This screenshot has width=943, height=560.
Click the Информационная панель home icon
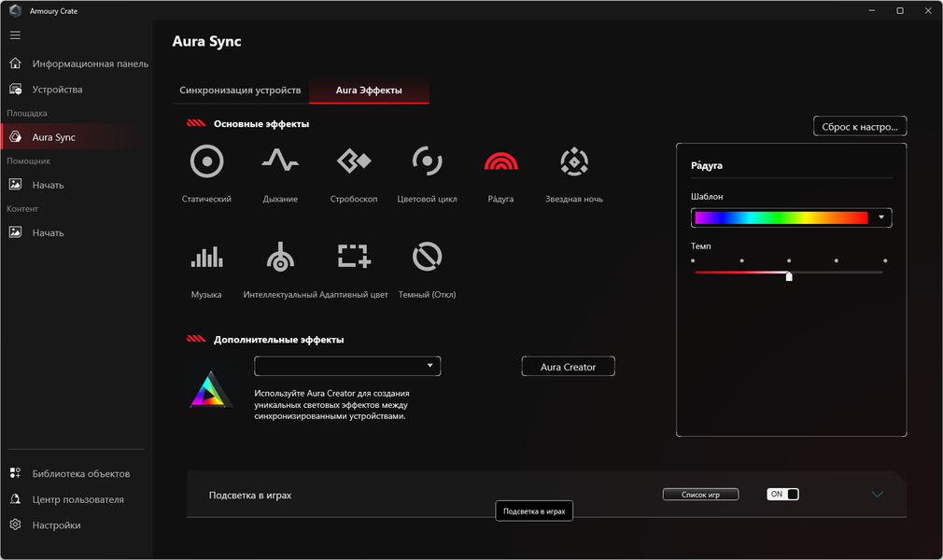pos(16,63)
